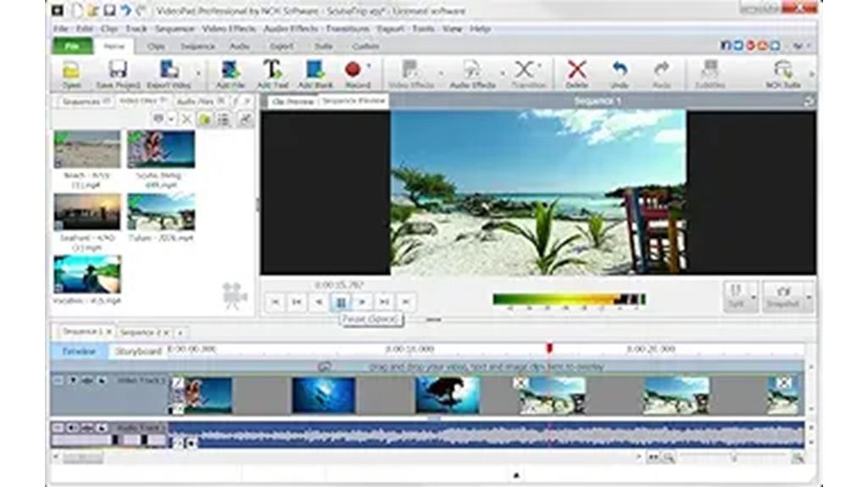Open the Split button dropdown arrow
868x487 pixels.
754,297
